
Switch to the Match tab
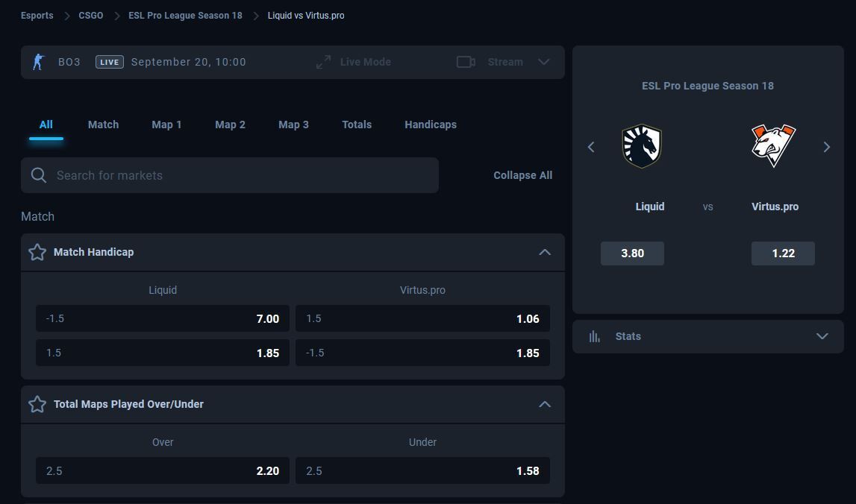[x=103, y=125]
